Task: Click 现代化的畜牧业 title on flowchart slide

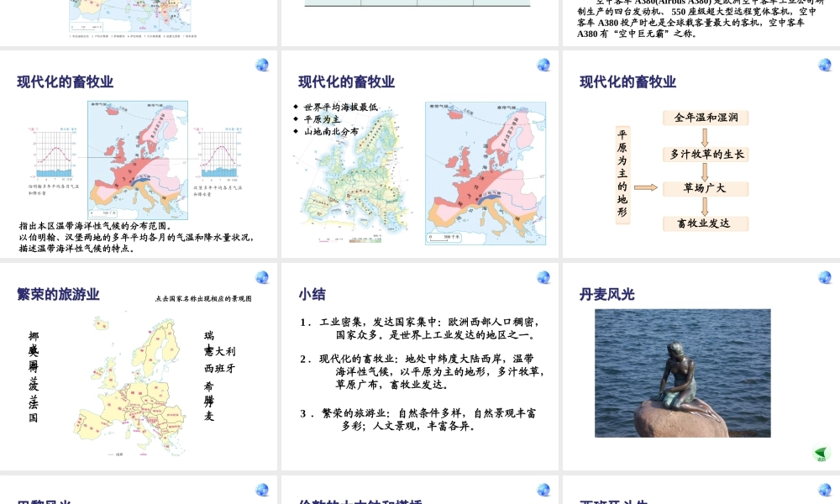Action: [x=627, y=82]
